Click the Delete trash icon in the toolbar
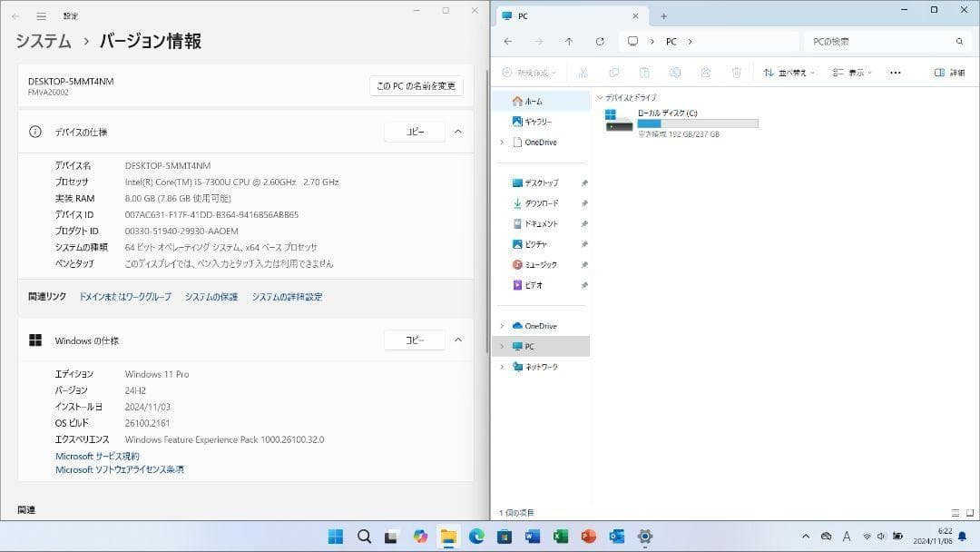 [735, 73]
